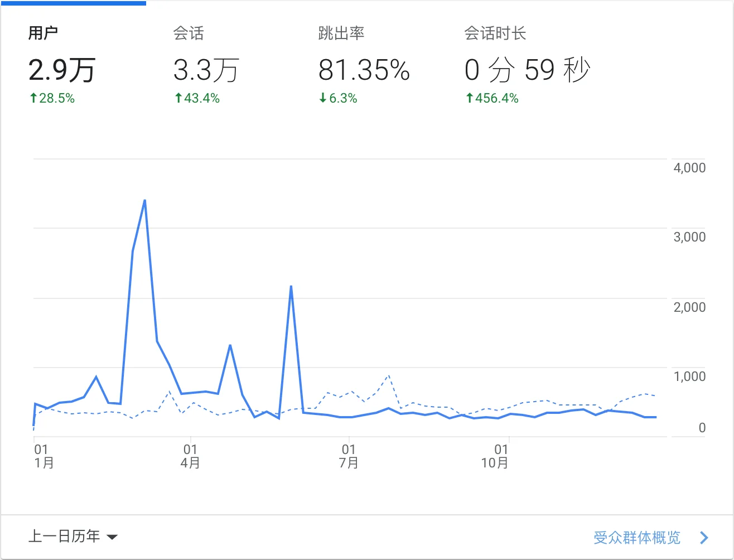Click the green up arrow beside 28.5%

(33, 99)
